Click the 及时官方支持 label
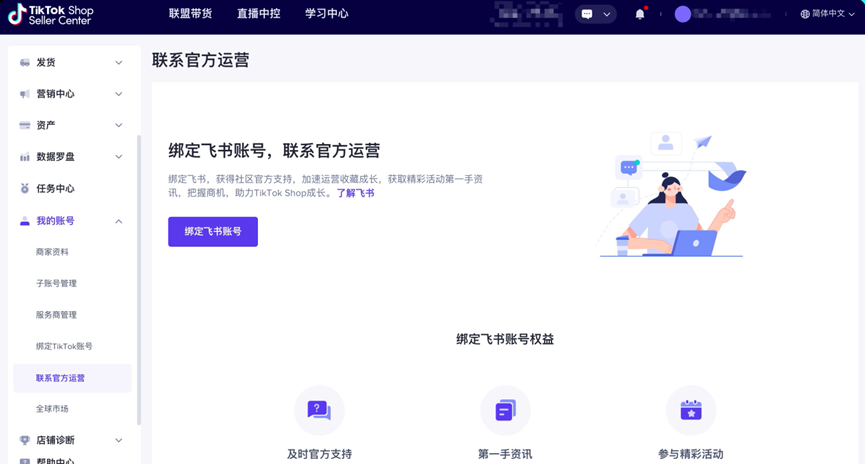 coord(319,454)
